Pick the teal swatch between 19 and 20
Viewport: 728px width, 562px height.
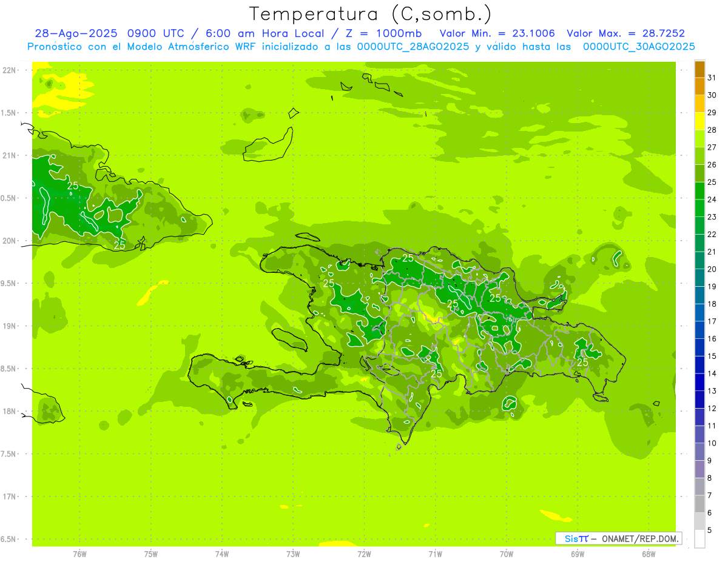click(x=699, y=278)
